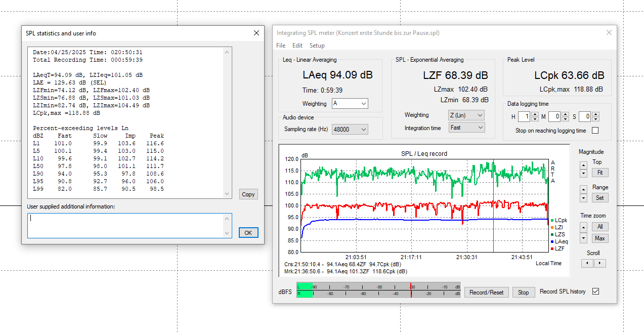Screen dimensions: 644x333
Task: Increase magnitude Range with up arrow
Action: [x=584, y=189]
